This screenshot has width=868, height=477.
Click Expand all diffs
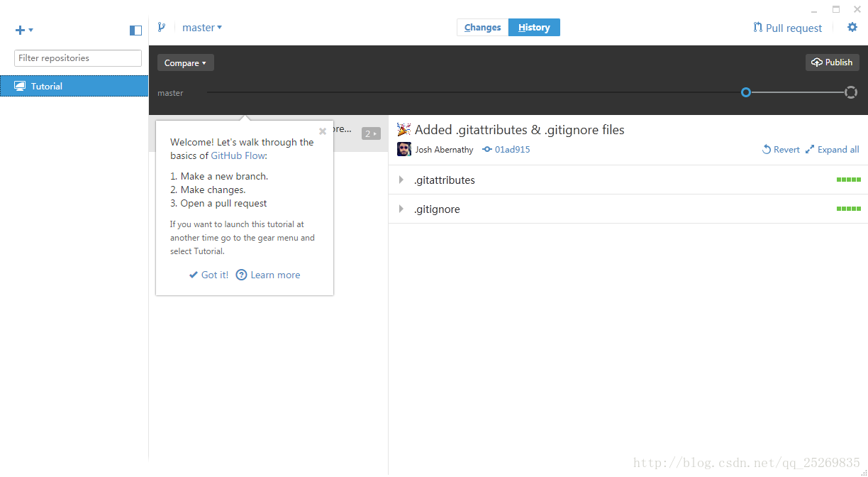[833, 150]
